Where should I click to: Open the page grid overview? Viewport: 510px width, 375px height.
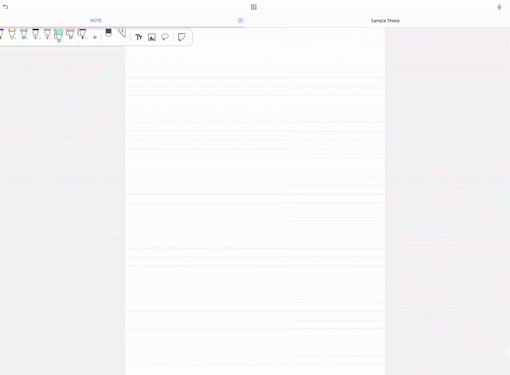click(x=254, y=7)
